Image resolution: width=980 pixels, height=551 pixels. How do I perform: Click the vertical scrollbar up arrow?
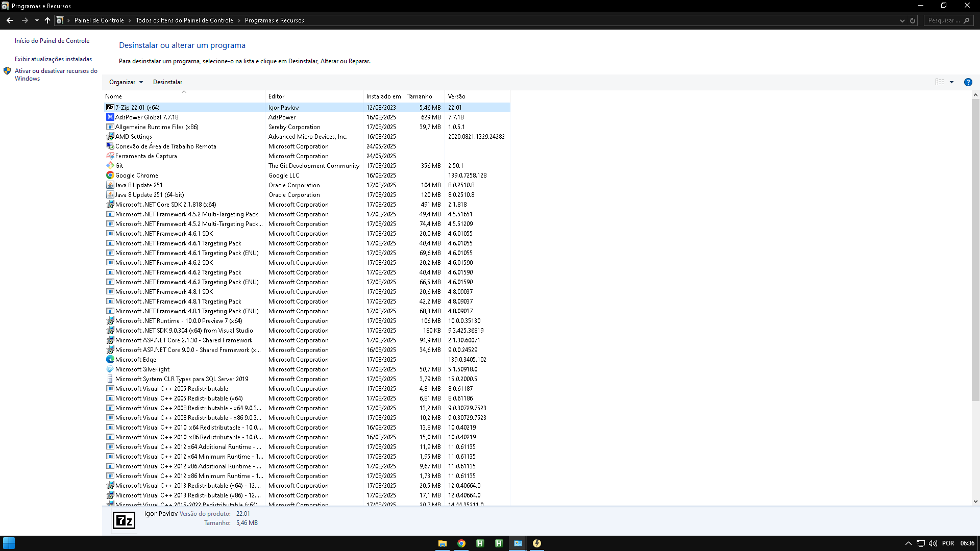(975, 95)
